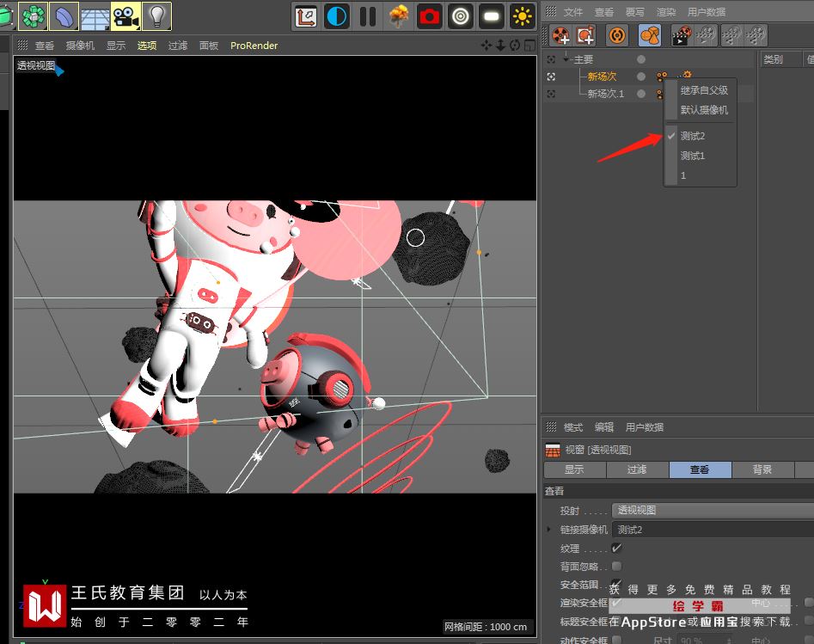814x644 pixels.
Task: Add a light with the bulb icon
Action: click(x=156, y=16)
